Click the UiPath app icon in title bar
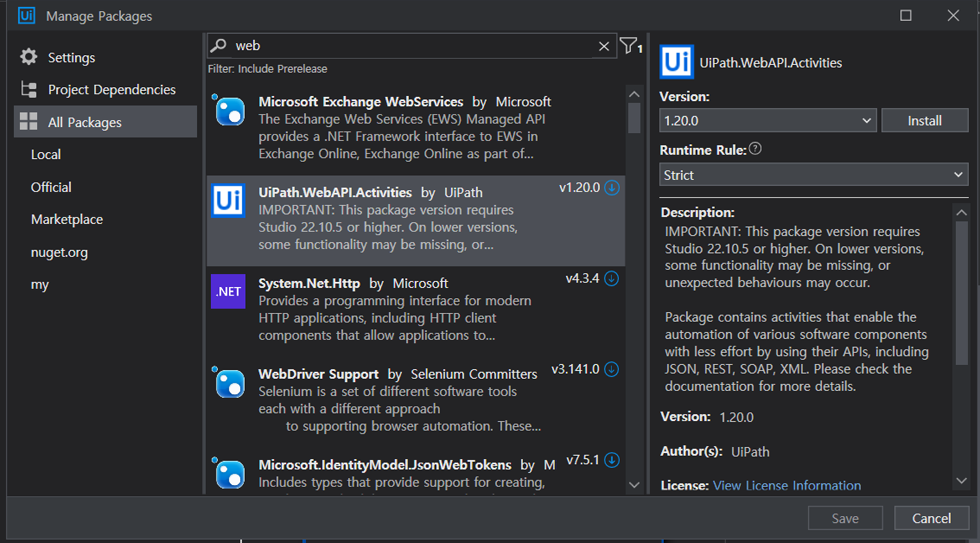Screen dimensions: 980x543 coord(26,15)
